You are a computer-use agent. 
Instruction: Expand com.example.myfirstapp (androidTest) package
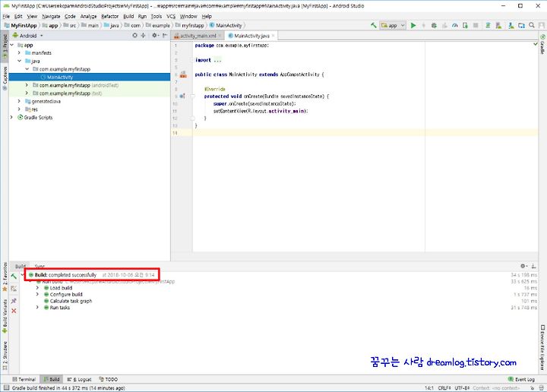[x=27, y=85]
